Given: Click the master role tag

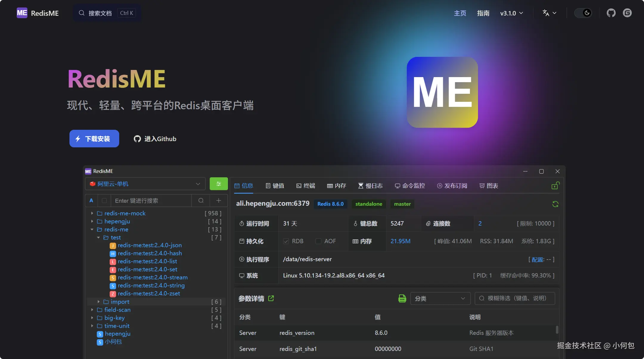Looking at the screenshot, I should [402, 204].
